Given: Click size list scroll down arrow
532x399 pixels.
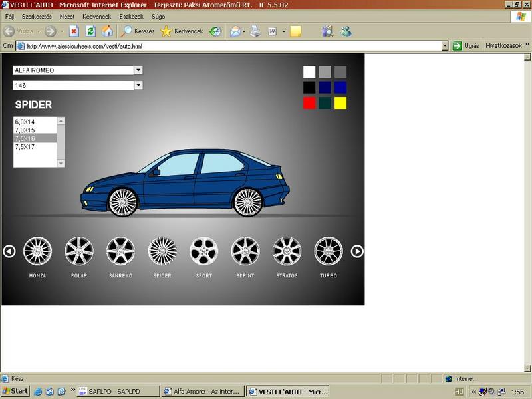Looking at the screenshot, I should 61,163.
